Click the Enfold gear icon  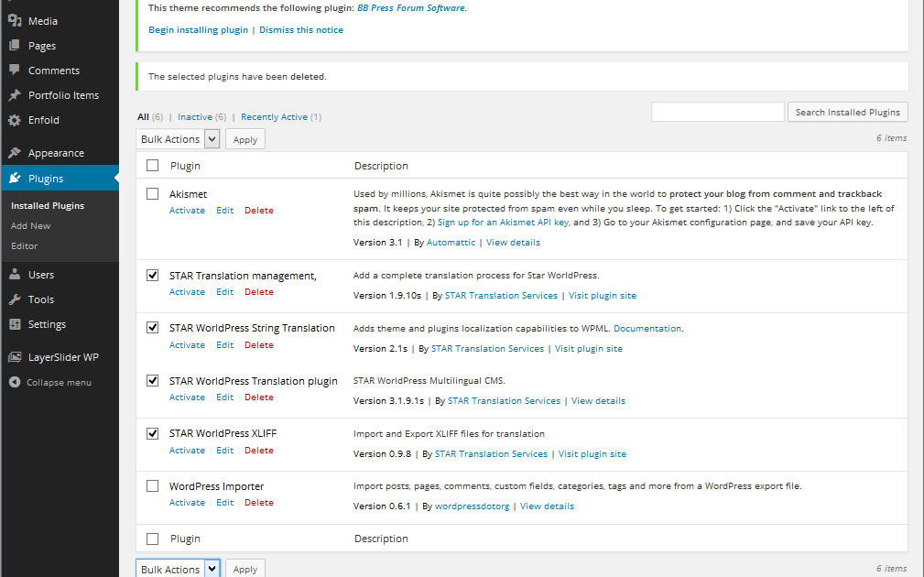(x=15, y=120)
